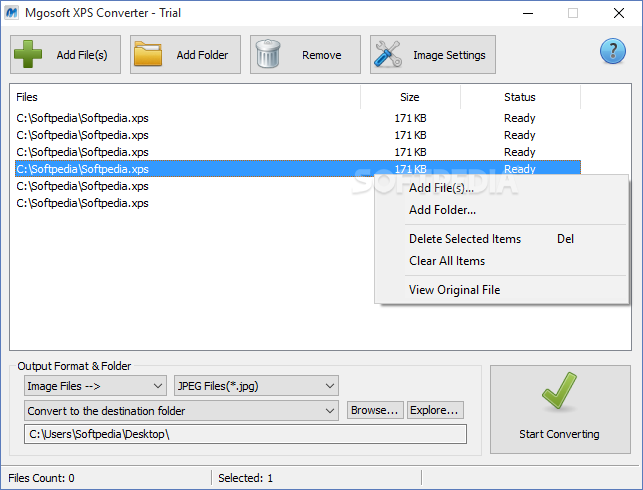Select the first Softpedia.xps file row

coord(298,118)
